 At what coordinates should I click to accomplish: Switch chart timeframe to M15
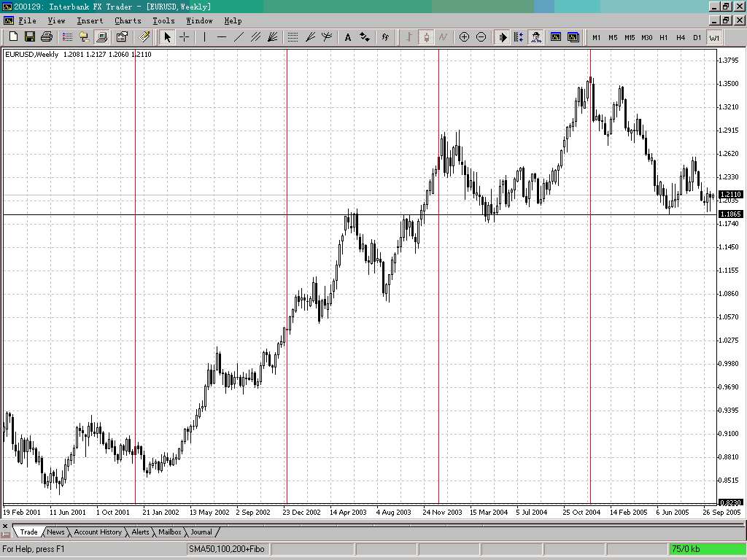click(x=628, y=37)
